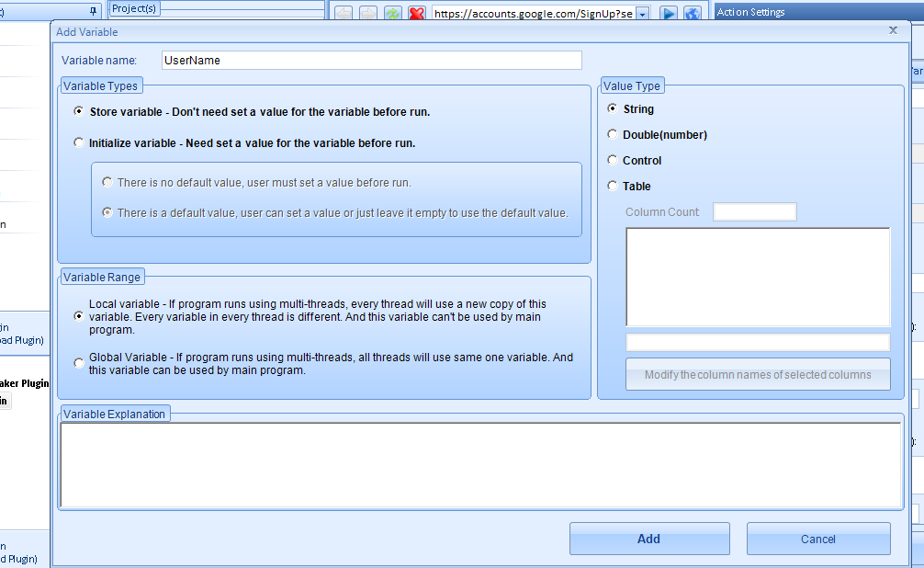This screenshot has width=924, height=568.
Task: Select the Initialize variable radio option
Action: pyautogui.click(x=78, y=143)
